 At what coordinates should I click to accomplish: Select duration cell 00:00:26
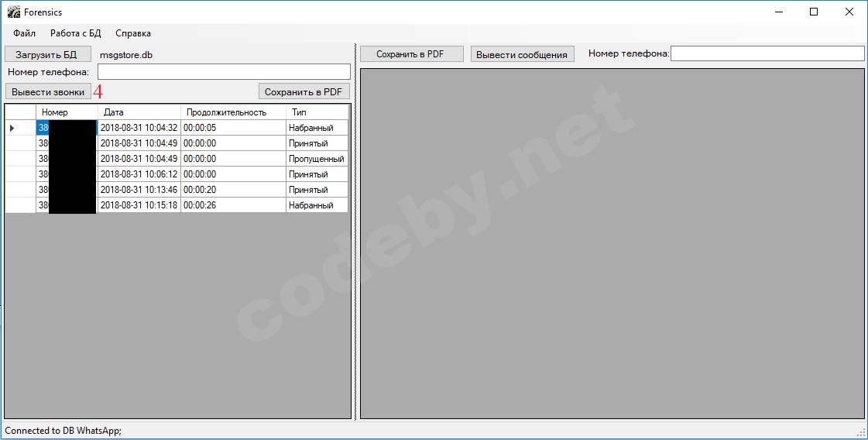pyautogui.click(x=233, y=205)
